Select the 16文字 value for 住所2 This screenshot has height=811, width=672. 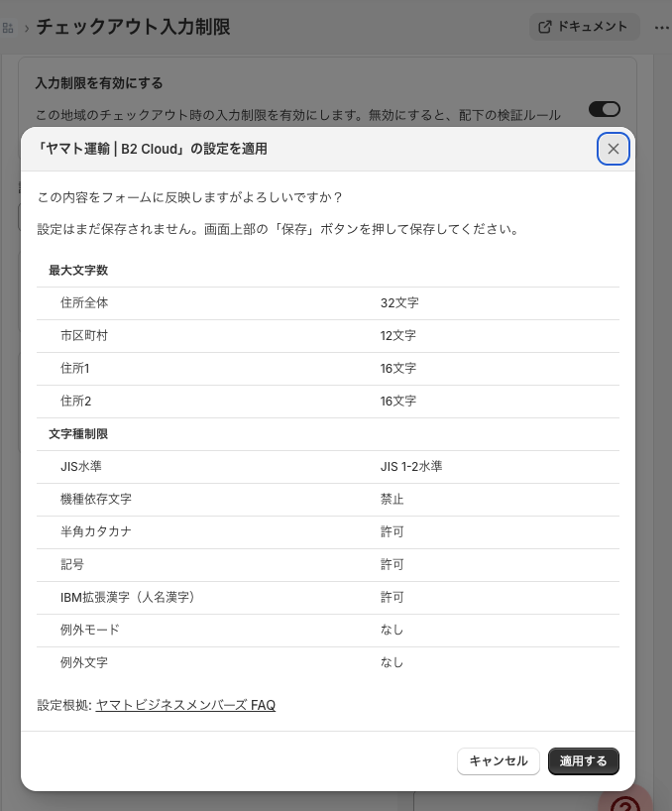(398, 401)
